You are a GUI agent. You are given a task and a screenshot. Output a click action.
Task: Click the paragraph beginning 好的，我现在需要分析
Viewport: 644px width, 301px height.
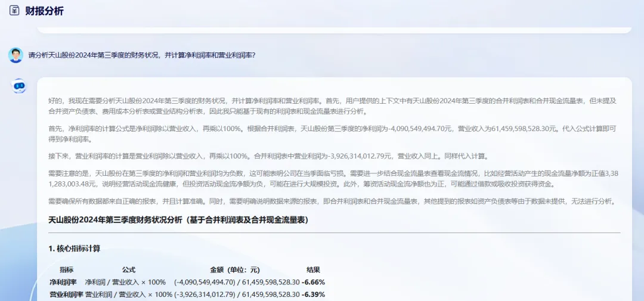point(333,106)
